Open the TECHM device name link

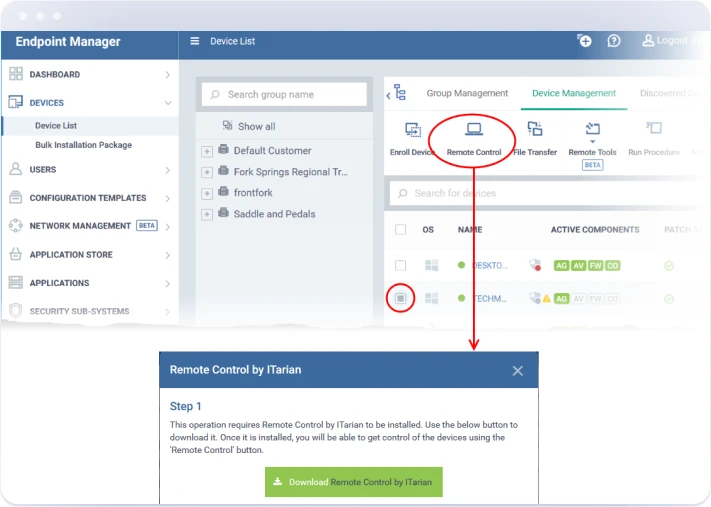pos(490,299)
